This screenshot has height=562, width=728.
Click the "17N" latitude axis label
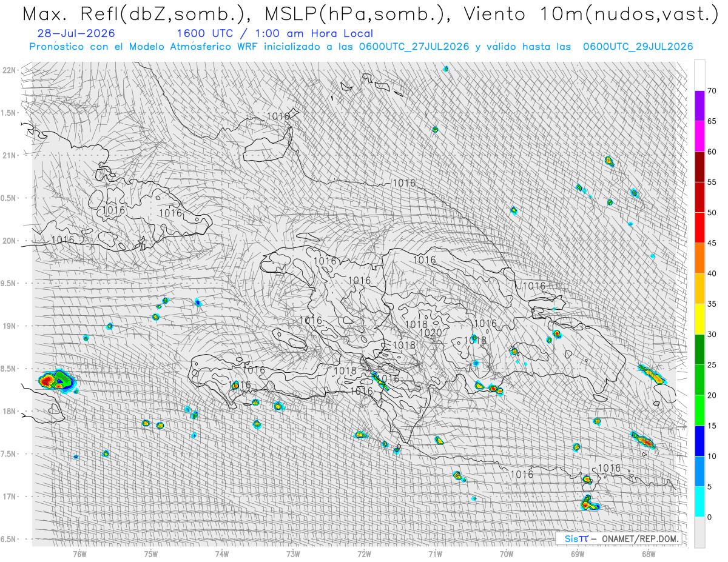click(x=10, y=497)
